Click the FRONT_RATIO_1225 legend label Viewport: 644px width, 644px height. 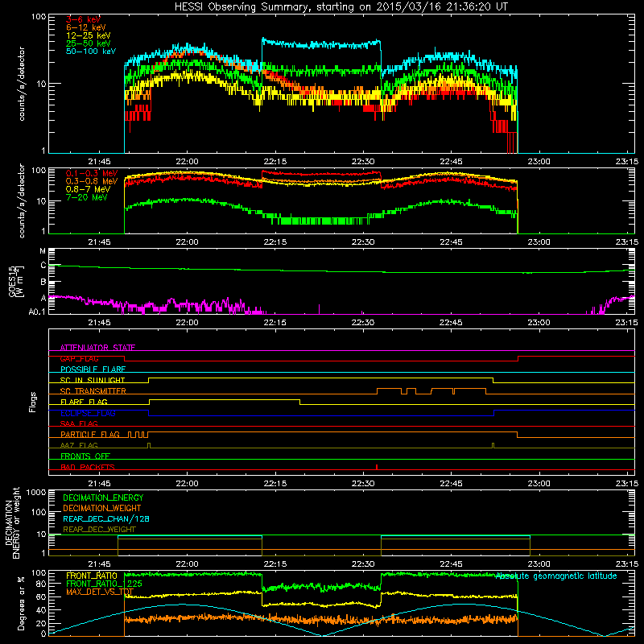point(104,584)
